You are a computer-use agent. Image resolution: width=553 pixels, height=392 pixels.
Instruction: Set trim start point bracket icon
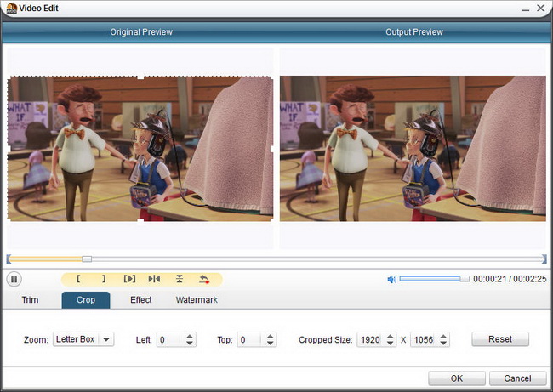coord(78,279)
